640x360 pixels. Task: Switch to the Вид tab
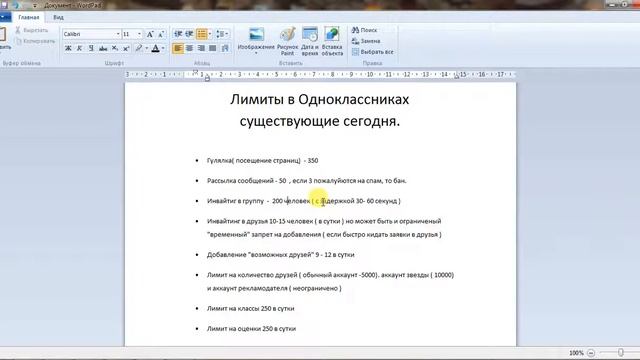pyautogui.click(x=58, y=17)
